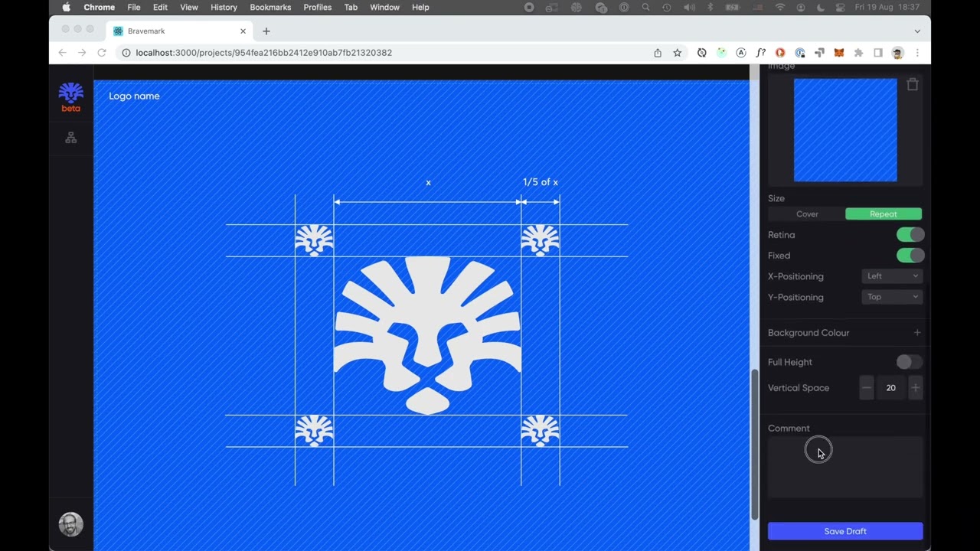980x551 pixels.
Task: Open the Apple menu
Action: [x=66, y=7]
